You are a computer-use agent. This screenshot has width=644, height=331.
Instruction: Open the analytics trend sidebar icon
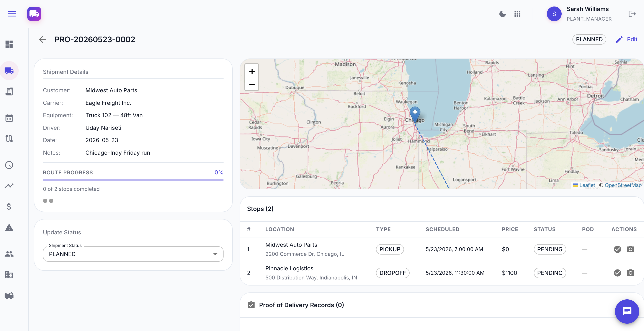coord(9,186)
